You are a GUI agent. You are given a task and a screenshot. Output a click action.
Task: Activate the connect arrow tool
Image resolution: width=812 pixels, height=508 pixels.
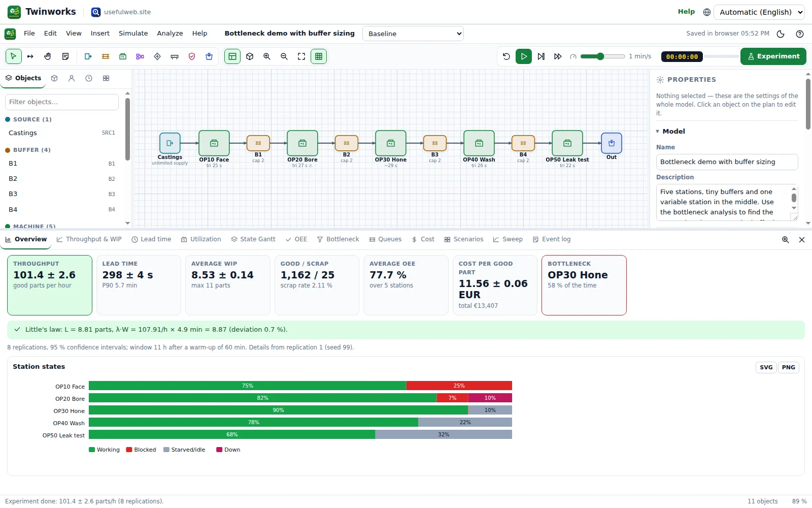pos(30,56)
